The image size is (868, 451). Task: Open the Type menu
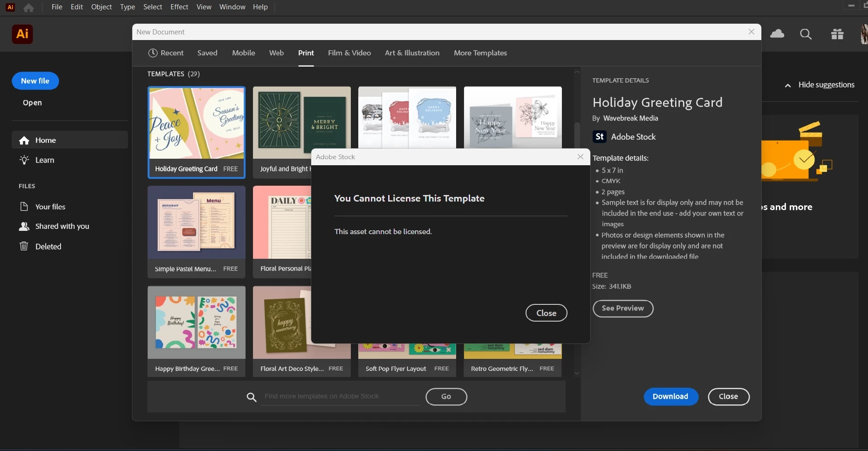(127, 7)
